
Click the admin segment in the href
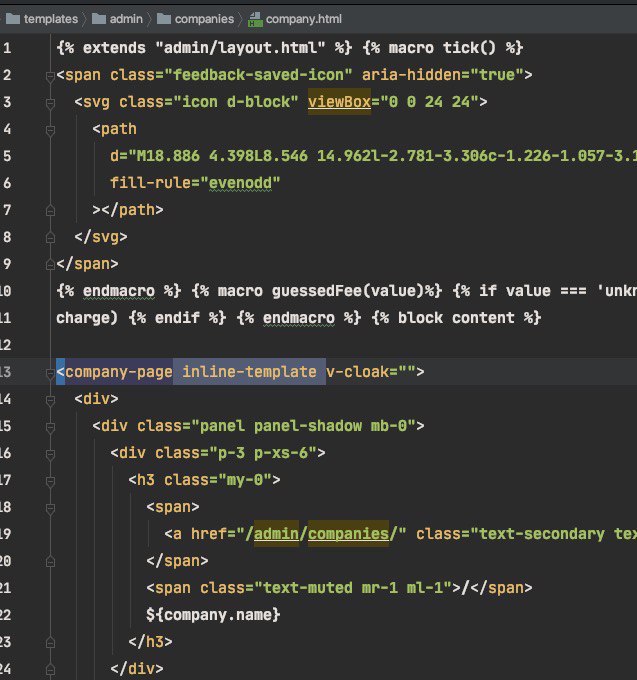(x=276, y=533)
